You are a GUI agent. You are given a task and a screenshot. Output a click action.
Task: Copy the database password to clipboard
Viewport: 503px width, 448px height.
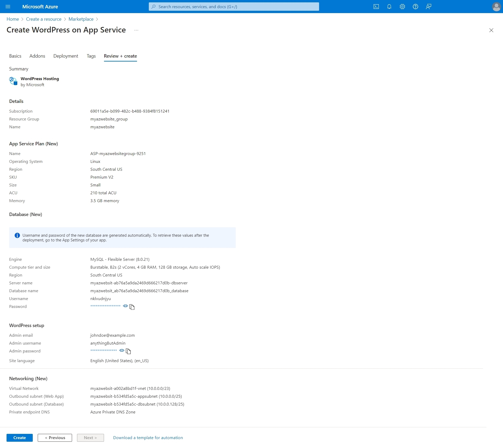coord(132,307)
